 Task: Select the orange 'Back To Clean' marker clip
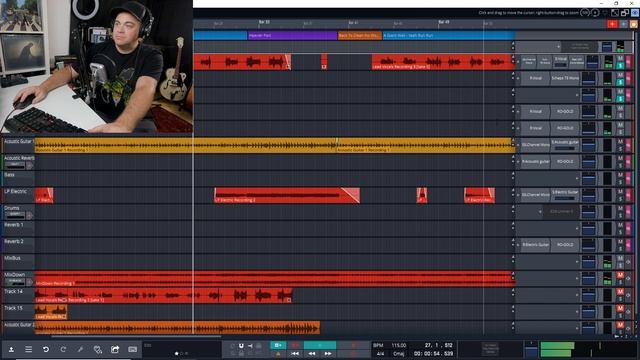360,36
